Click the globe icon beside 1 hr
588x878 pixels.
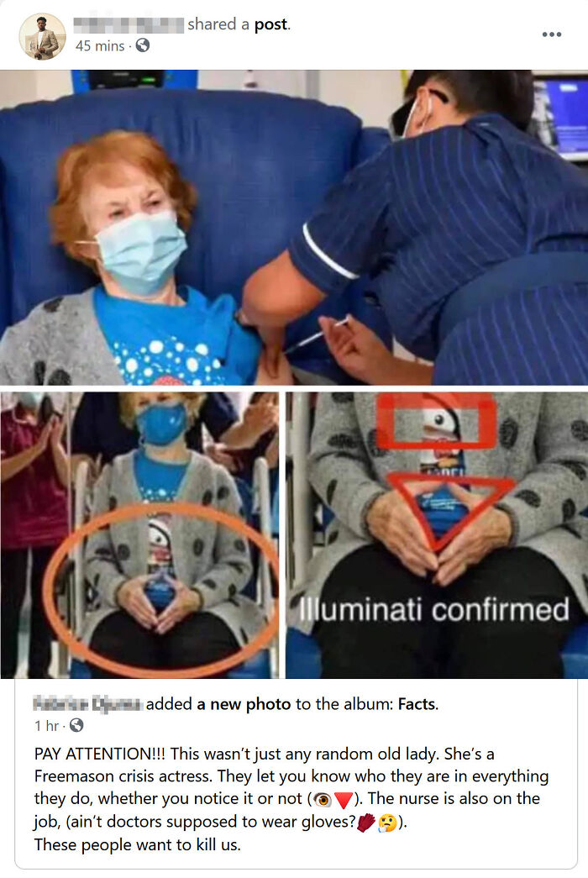tap(76, 726)
